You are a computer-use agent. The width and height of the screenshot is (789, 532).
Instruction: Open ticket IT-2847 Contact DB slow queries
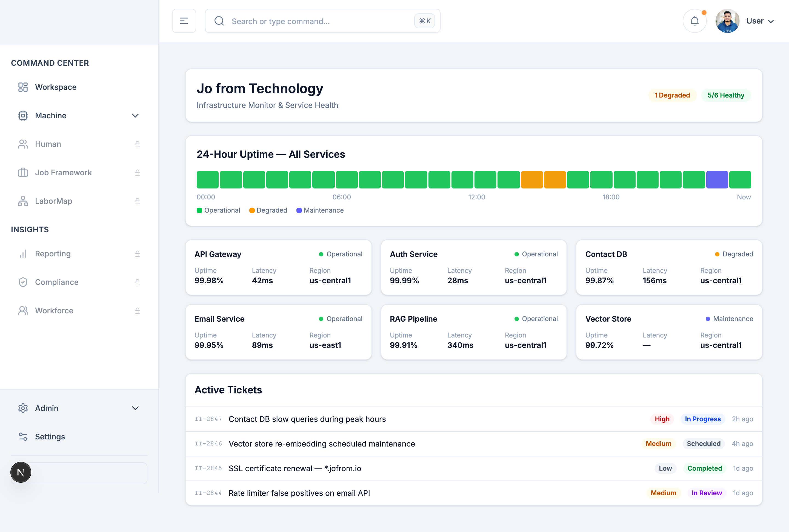(307, 419)
